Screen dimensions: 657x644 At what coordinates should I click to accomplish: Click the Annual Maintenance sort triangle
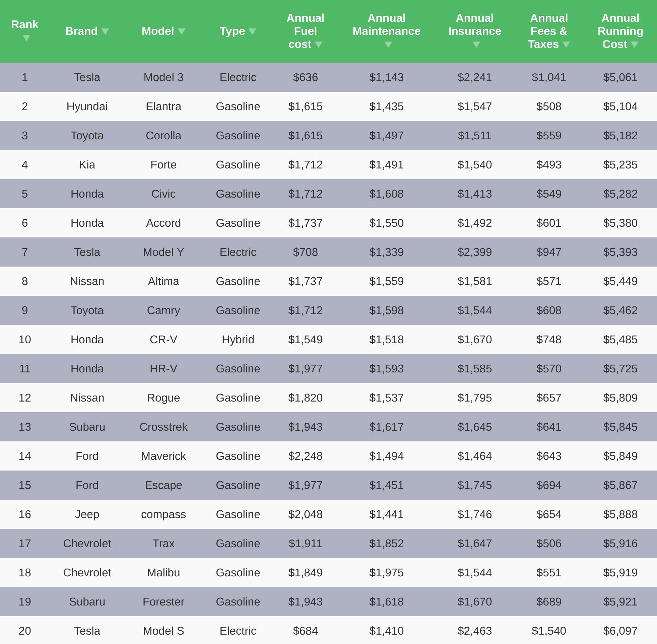[x=388, y=45]
